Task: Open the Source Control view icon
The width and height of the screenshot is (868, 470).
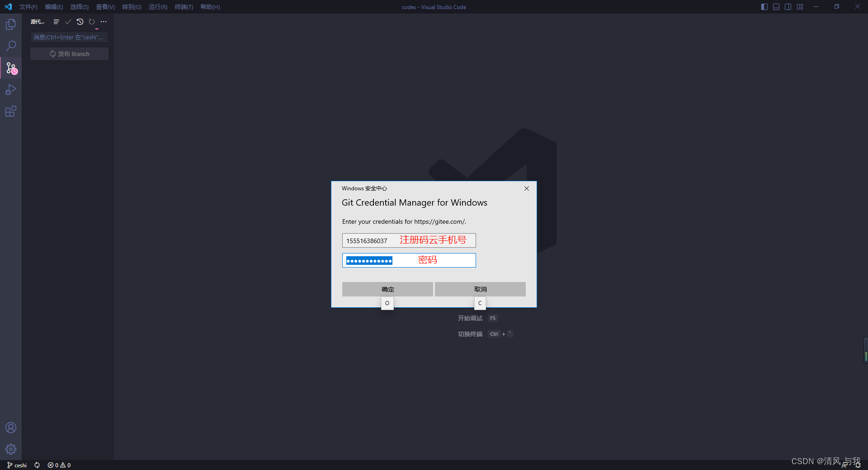Action: pos(11,68)
